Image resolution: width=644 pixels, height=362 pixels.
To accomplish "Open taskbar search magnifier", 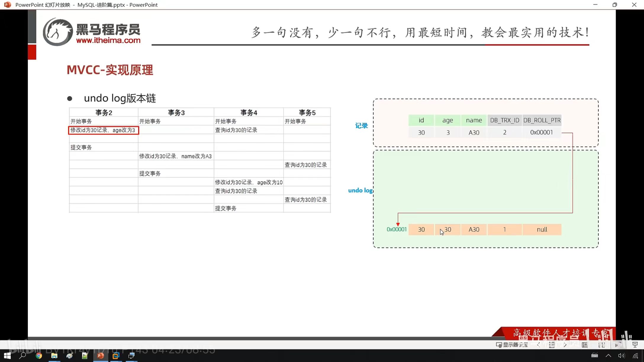I will pyautogui.click(x=22, y=356).
